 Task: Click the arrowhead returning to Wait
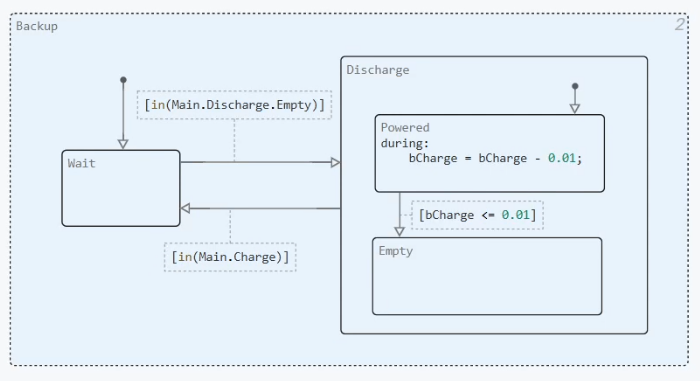[x=186, y=208]
